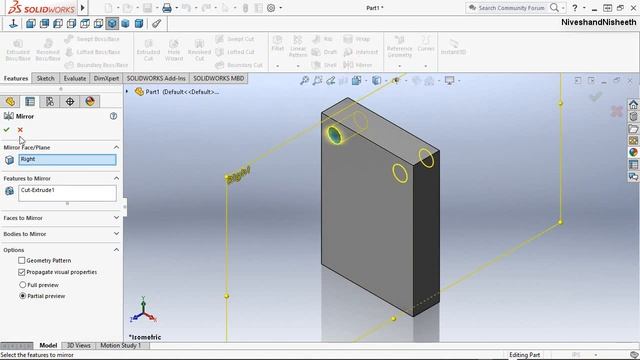Expand the SOLIDWORKS menu flyout arrow
Viewport: 640px width, 360px height.
[82, 8]
